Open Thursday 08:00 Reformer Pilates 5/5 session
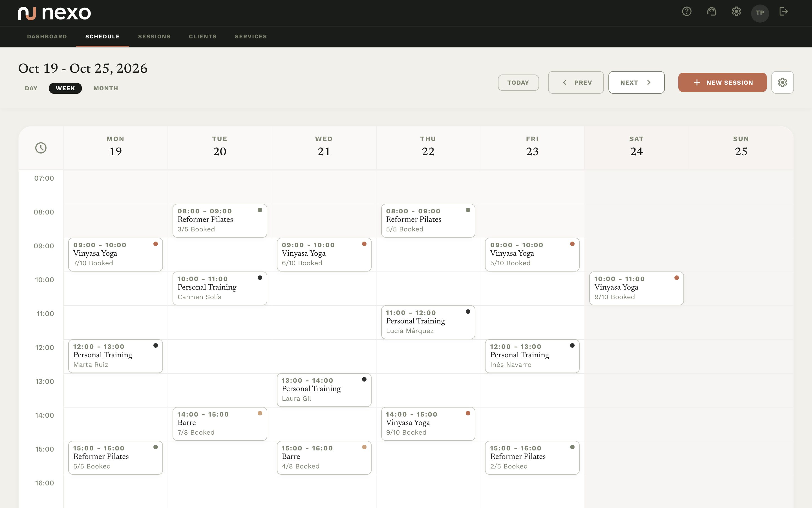Image resolution: width=812 pixels, height=508 pixels. (x=428, y=220)
